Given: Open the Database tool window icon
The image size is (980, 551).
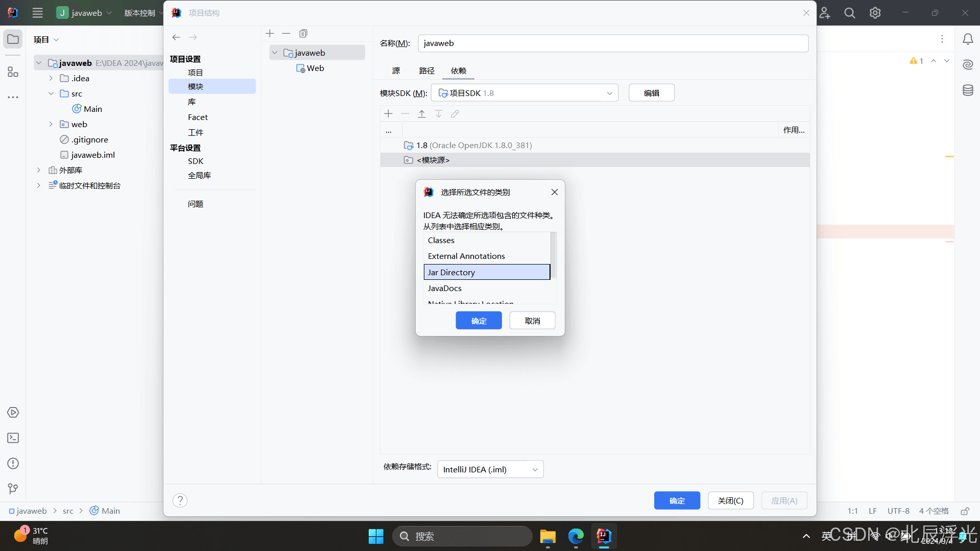Looking at the screenshot, I should (x=968, y=90).
